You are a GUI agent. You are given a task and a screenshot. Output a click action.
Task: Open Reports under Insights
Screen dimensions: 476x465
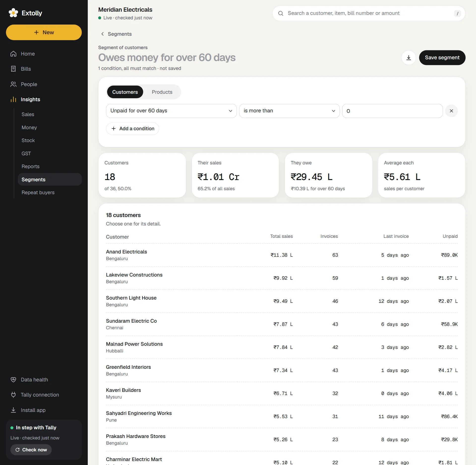click(50, 166)
